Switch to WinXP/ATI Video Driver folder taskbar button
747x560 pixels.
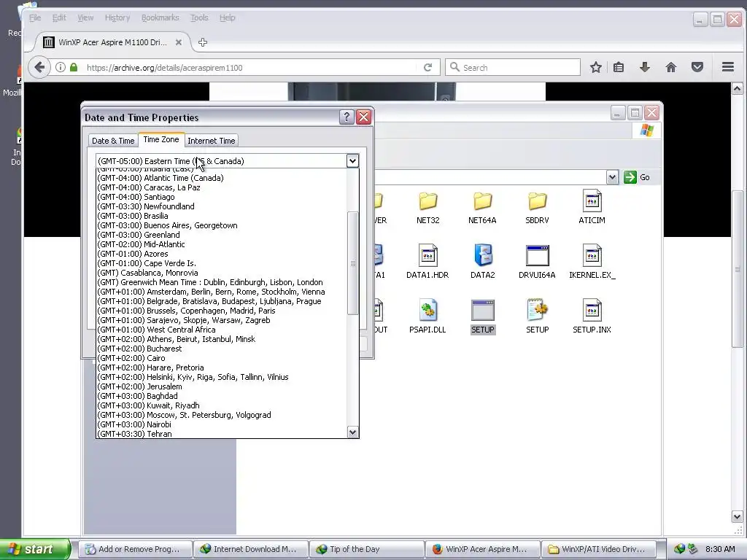598,549
